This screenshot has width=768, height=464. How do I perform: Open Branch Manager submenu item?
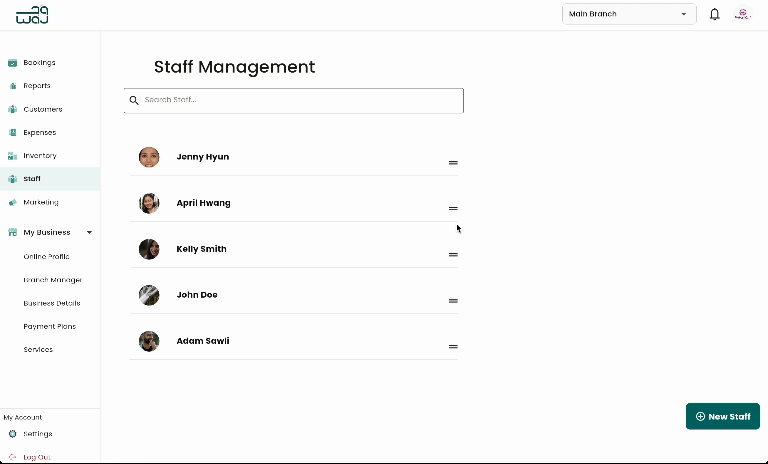(x=53, y=280)
